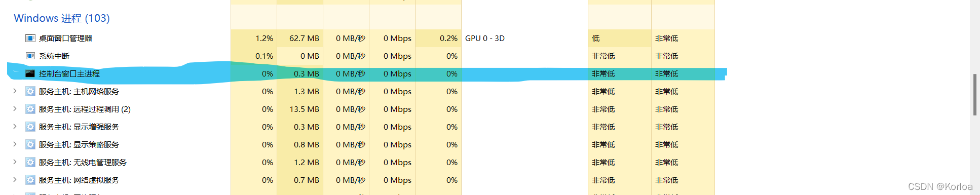Screen dimensions: 980x195
Task: Click the gear icon for 服务主机: 远程过程调用 (2)
Action: (30, 109)
